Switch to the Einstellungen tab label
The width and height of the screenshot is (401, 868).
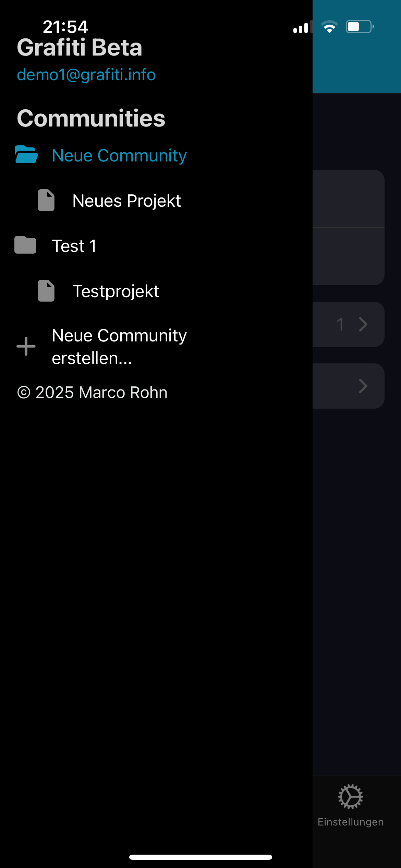coord(350,822)
